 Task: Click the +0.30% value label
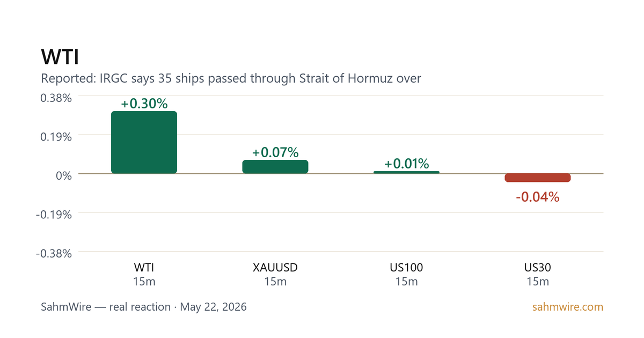144,104
